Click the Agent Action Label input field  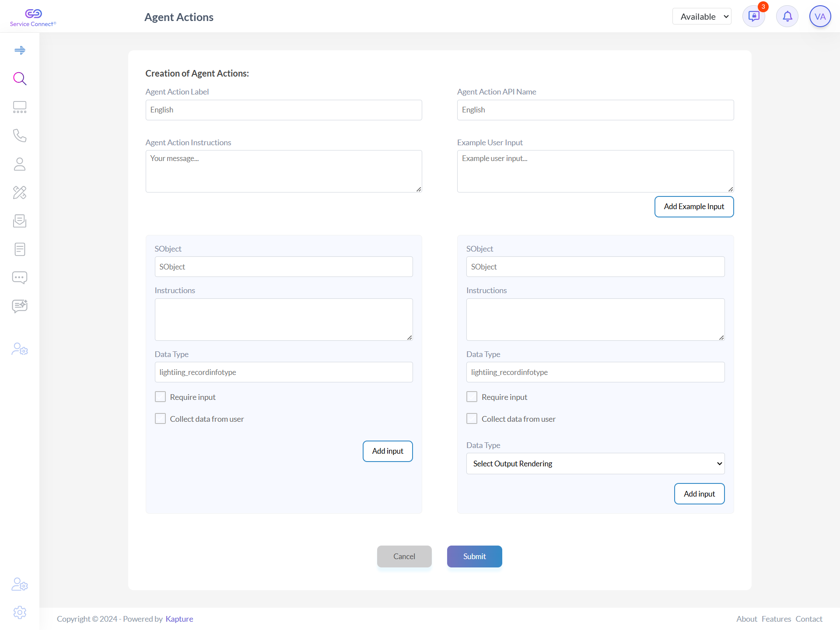click(283, 110)
